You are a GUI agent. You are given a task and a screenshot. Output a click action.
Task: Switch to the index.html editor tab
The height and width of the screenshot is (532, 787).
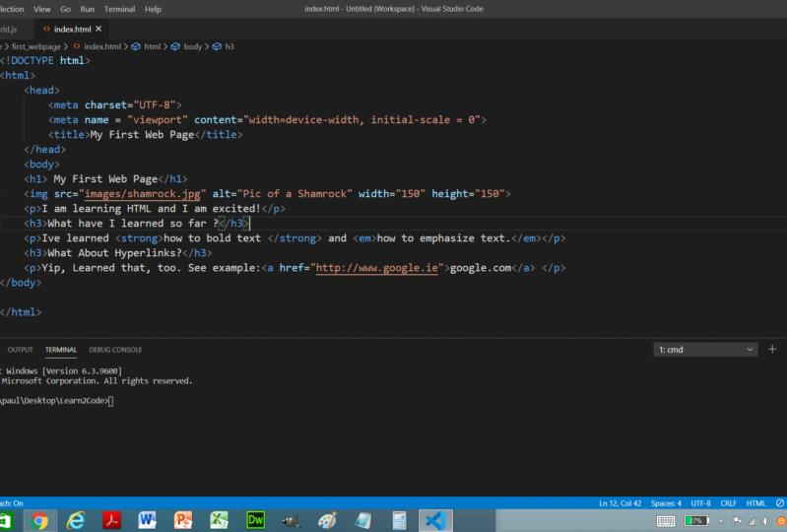click(72, 30)
